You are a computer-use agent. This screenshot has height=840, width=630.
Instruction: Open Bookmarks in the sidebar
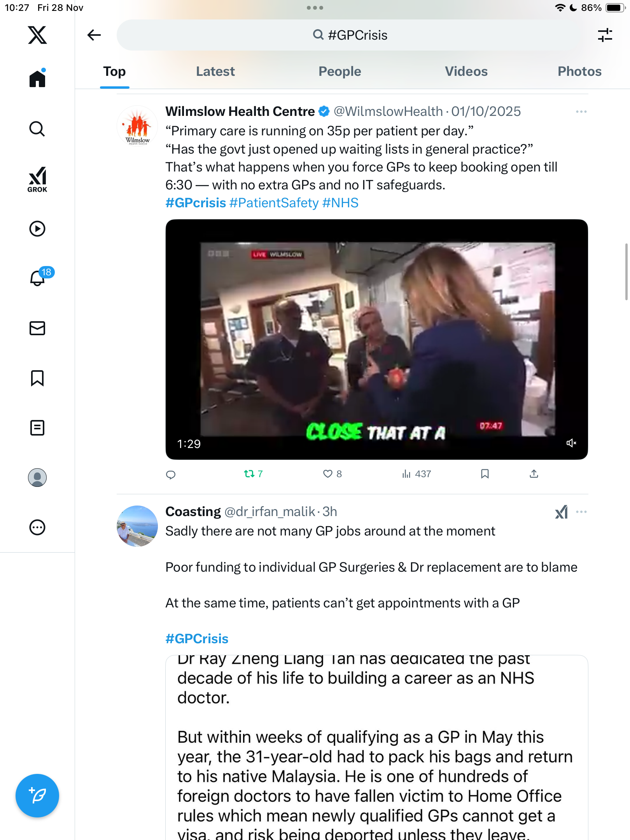click(37, 378)
